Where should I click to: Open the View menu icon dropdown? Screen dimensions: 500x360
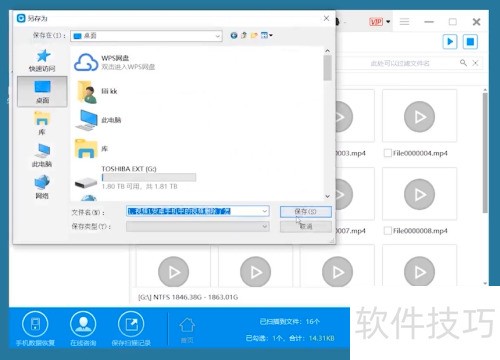click(267, 35)
